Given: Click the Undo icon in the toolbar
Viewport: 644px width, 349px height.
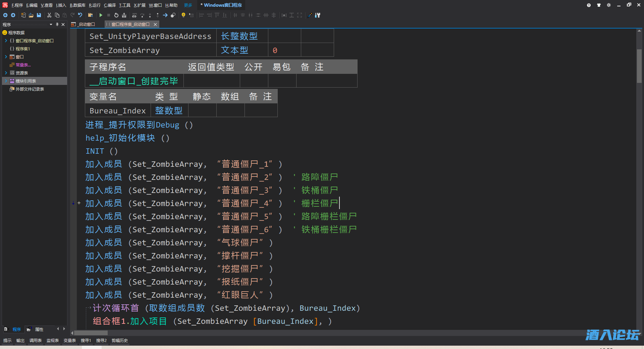Looking at the screenshot, I should coord(80,15).
